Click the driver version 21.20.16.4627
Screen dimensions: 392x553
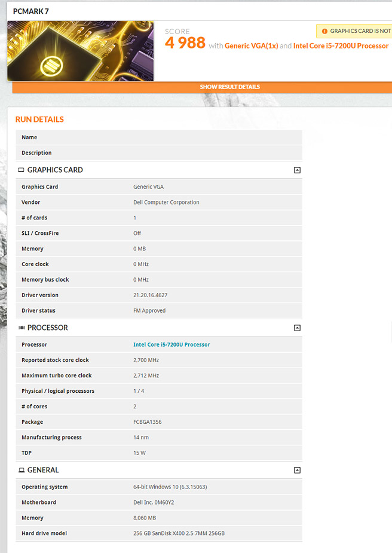[x=150, y=295]
